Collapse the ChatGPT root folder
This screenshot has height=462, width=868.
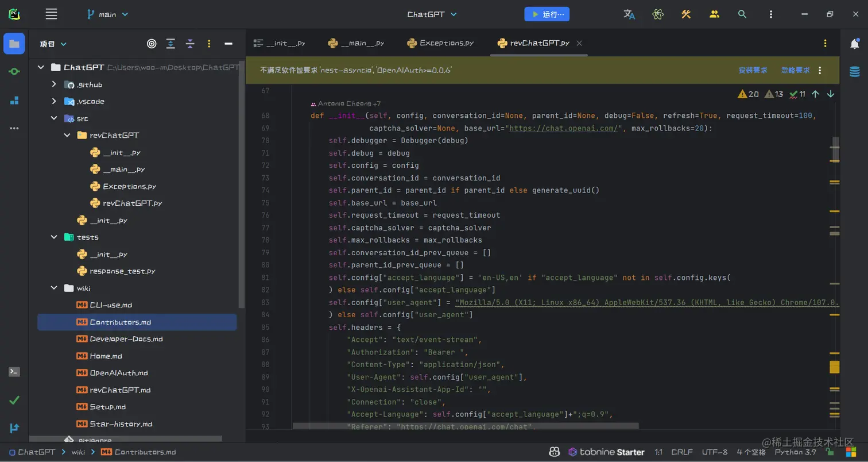[41, 67]
